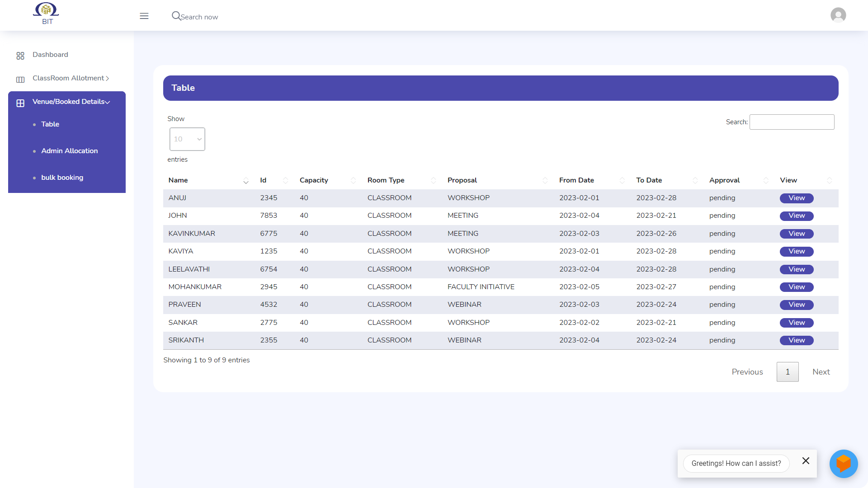This screenshot has height=488, width=868.
Task: Open the orange chatbot assistant icon
Action: click(x=843, y=464)
